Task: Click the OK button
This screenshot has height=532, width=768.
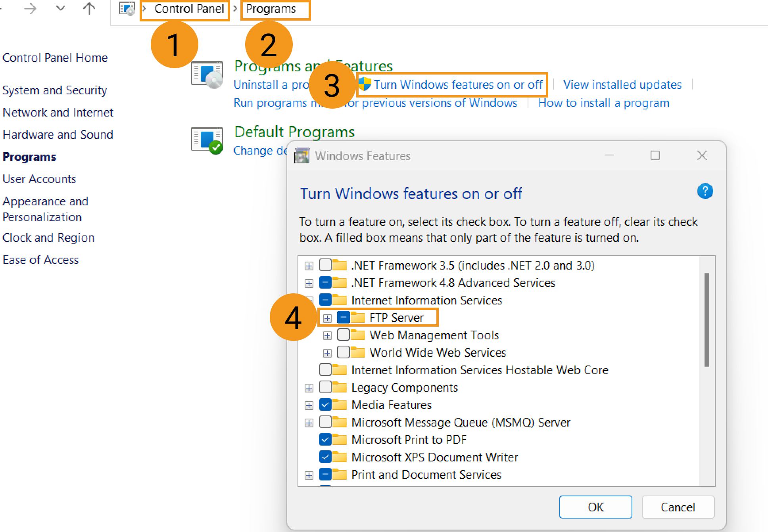Action: [595, 507]
